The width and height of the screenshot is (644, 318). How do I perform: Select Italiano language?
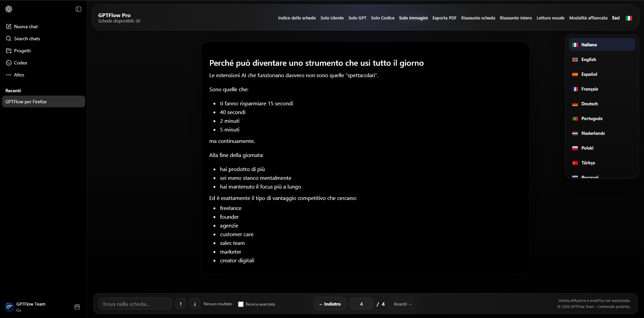(602, 45)
